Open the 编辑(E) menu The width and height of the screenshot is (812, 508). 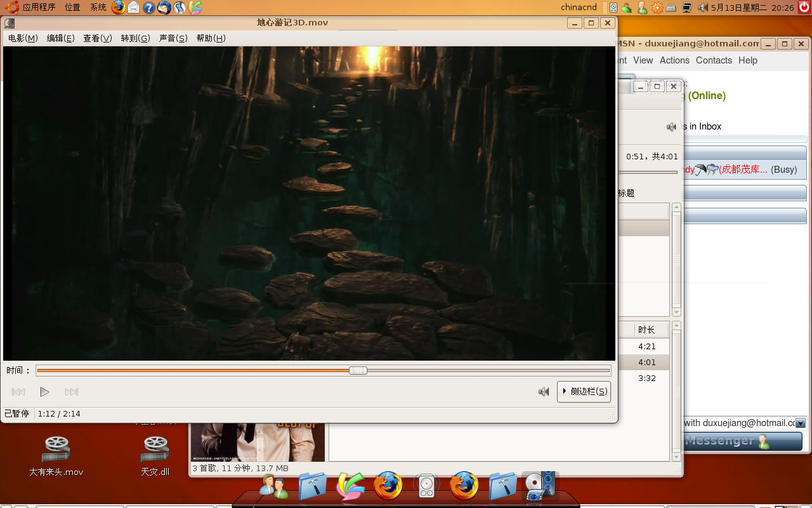60,38
